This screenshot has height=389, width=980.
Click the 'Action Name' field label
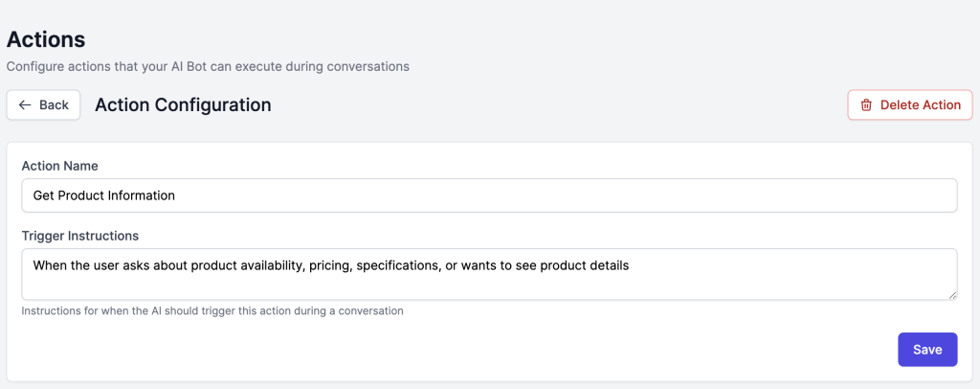(59, 166)
